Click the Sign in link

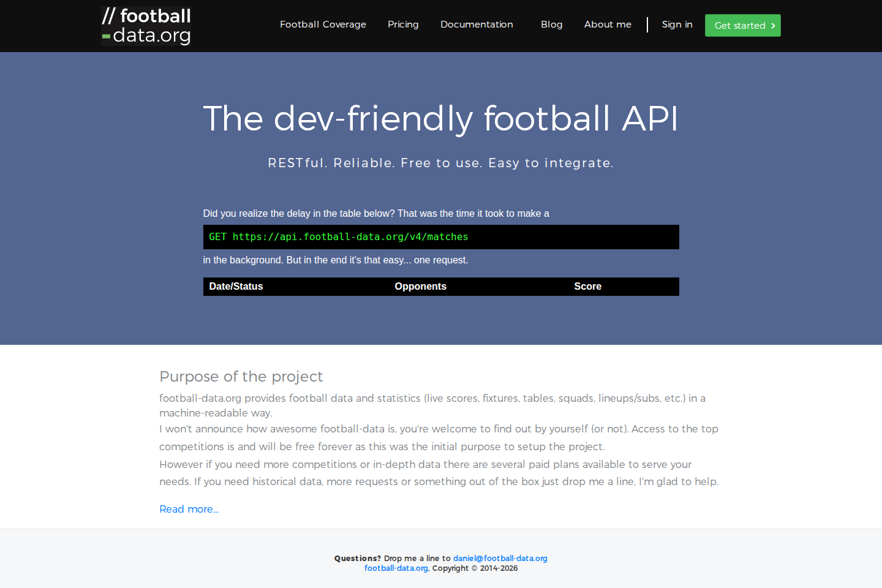tap(677, 24)
